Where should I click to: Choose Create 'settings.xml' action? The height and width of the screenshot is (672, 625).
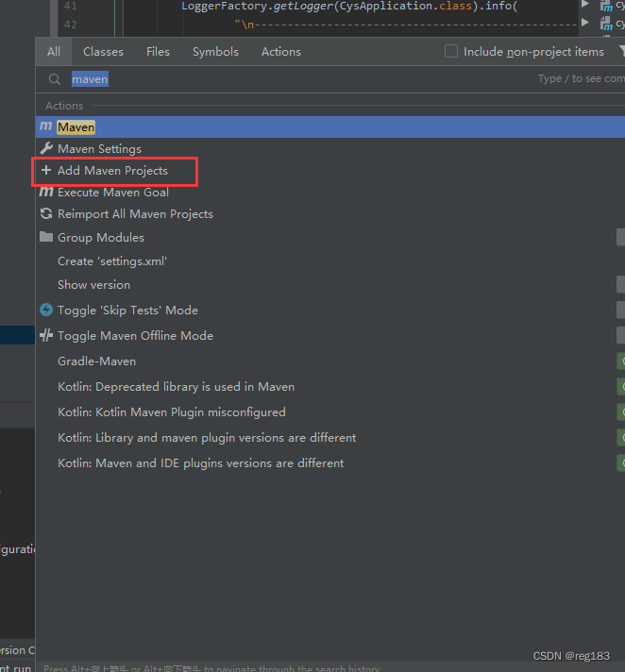[112, 261]
